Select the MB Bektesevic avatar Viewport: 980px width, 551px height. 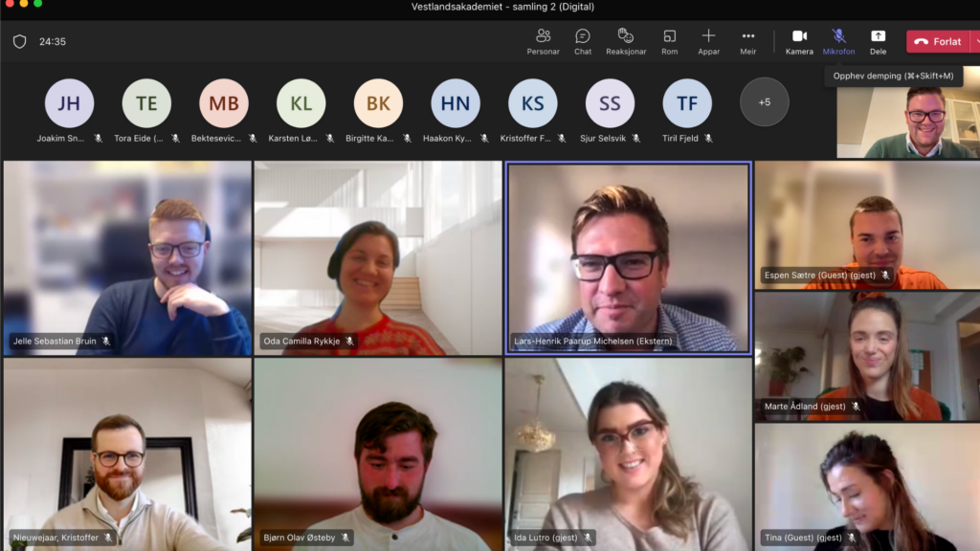coord(224,103)
